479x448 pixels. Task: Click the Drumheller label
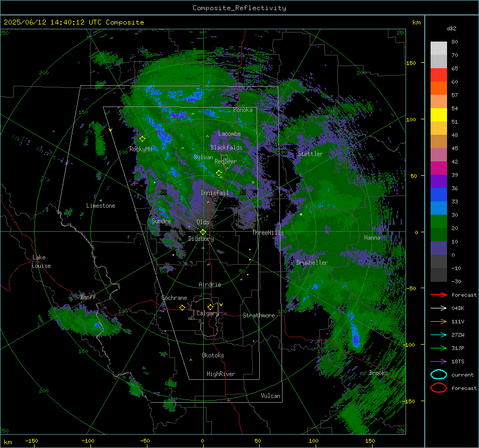[312, 263]
